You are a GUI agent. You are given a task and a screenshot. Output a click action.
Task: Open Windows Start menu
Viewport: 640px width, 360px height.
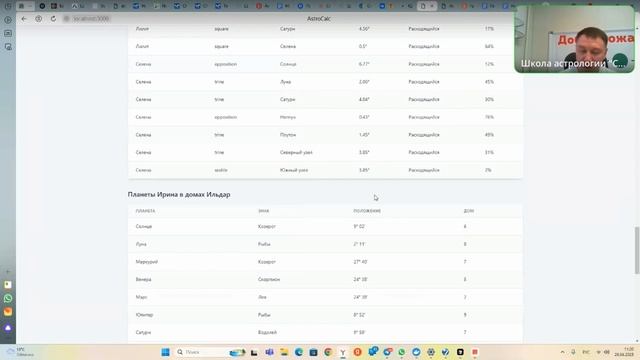click(165, 352)
